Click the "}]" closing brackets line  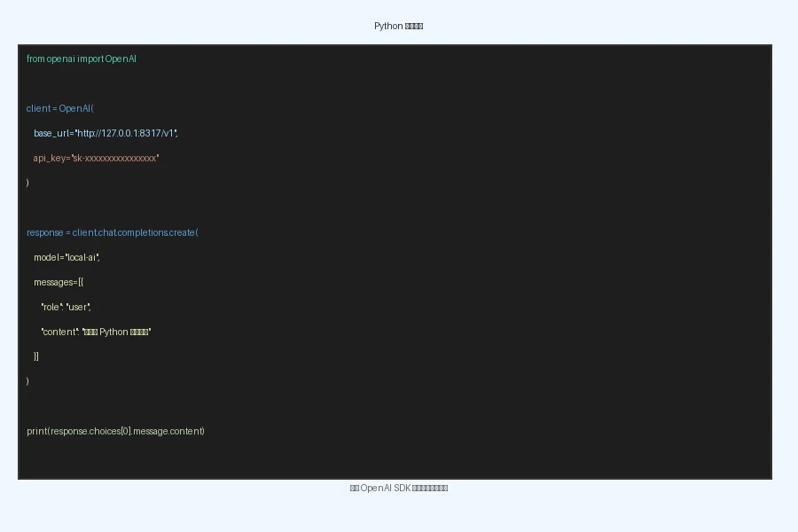36,357
